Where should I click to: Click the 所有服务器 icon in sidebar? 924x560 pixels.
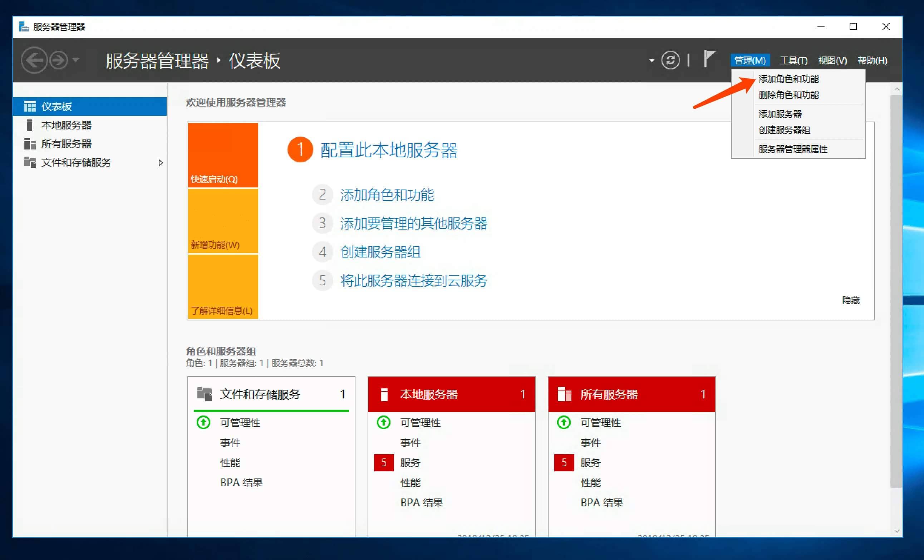pyautogui.click(x=30, y=144)
